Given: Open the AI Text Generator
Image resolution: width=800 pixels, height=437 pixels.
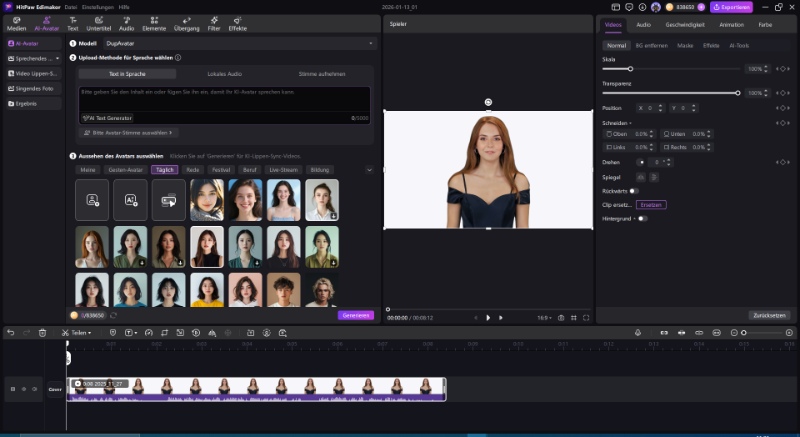Looking at the screenshot, I should click(108, 118).
